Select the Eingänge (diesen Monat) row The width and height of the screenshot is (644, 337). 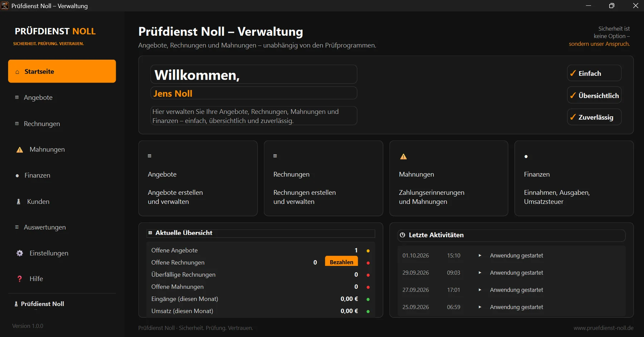click(x=261, y=299)
